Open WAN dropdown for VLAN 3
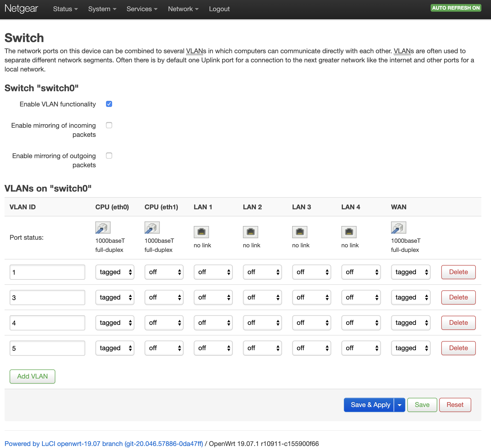The width and height of the screenshot is (491, 448). pyautogui.click(x=411, y=297)
